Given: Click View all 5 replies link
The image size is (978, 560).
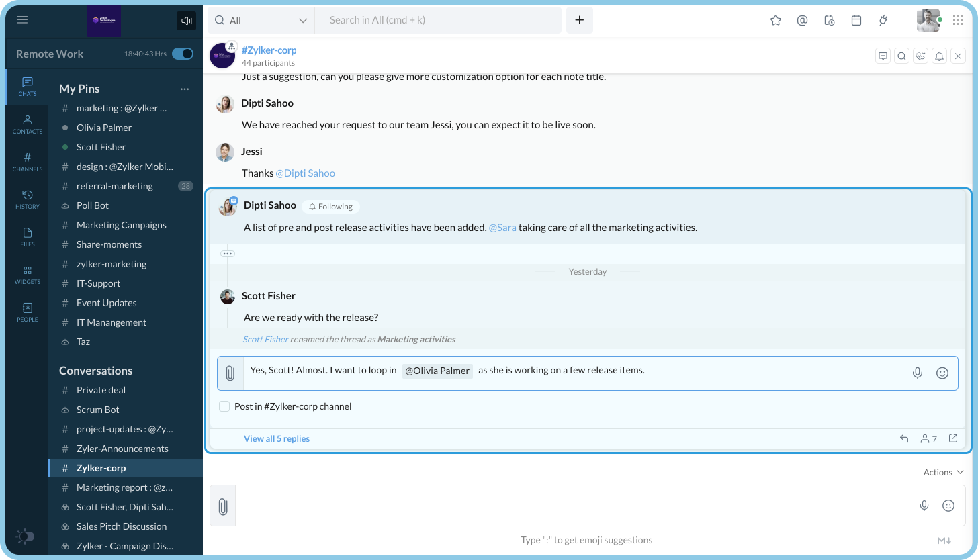Looking at the screenshot, I should (277, 438).
